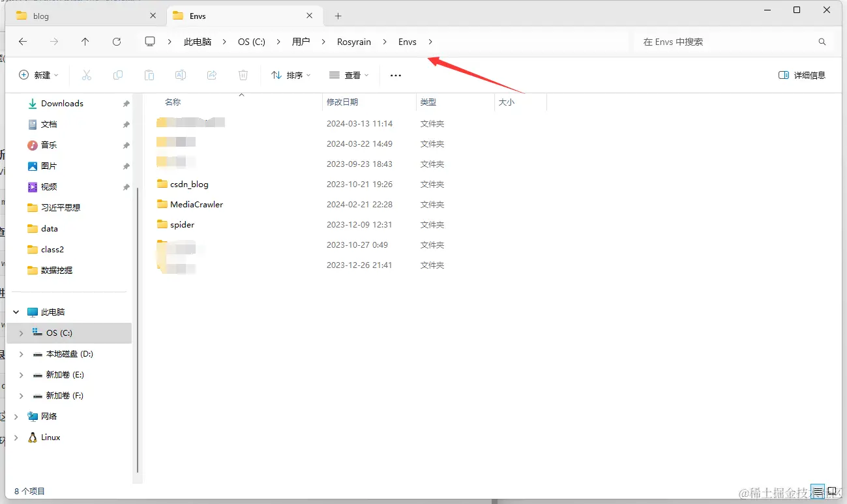Open 文档 in quick access

click(x=49, y=124)
